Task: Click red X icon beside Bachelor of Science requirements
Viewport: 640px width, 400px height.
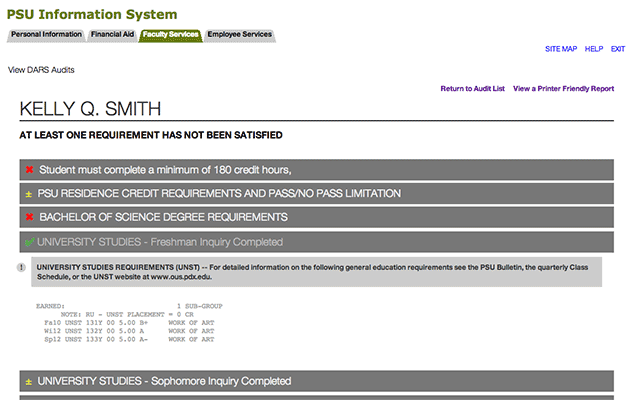Action: [x=29, y=217]
